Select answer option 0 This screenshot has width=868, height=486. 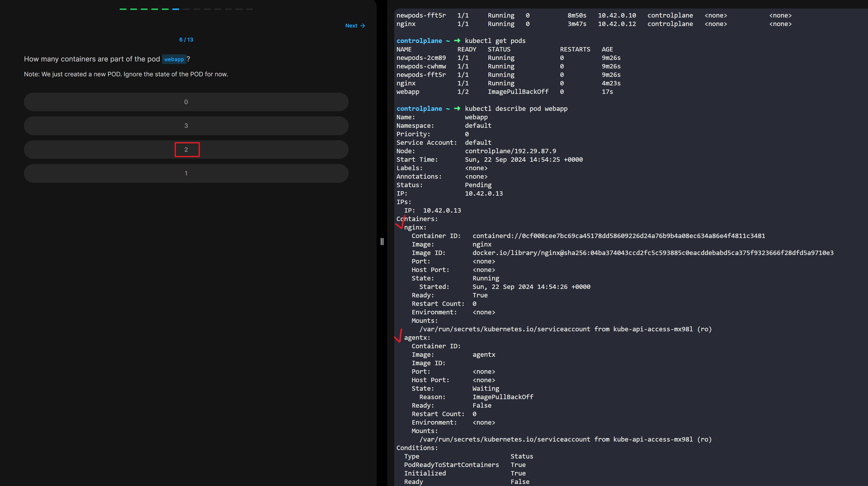pyautogui.click(x=186, y=102)
